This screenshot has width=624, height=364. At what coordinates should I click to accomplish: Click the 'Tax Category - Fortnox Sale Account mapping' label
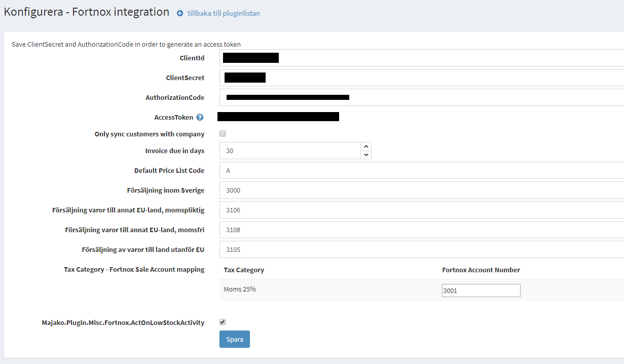coord(134,269)
